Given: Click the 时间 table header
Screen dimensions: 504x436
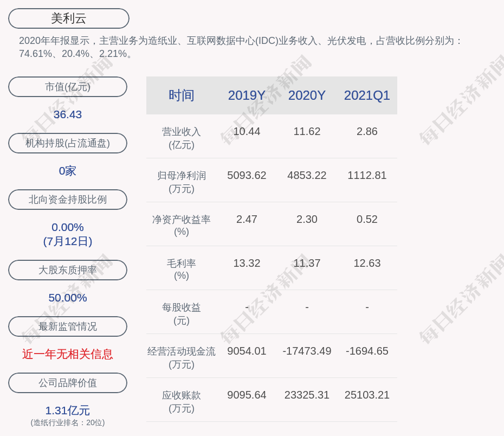Looking at the screenshot, I should [182, 95].
